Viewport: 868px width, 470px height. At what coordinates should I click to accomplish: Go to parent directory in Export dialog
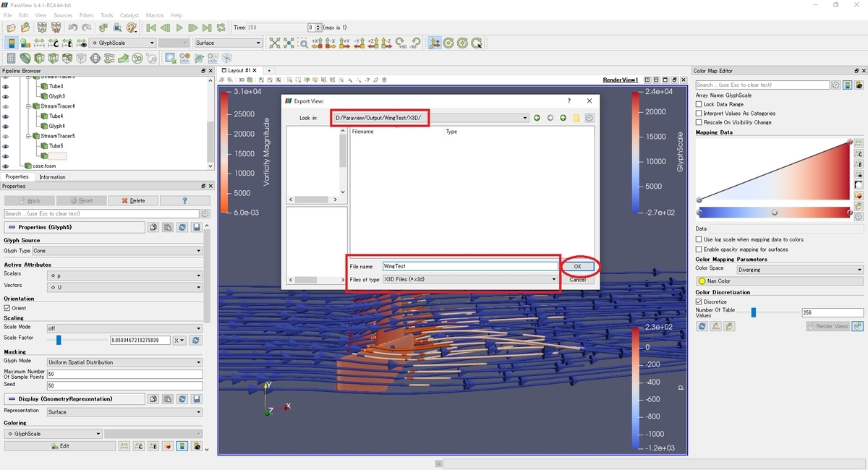click(563, 118)
